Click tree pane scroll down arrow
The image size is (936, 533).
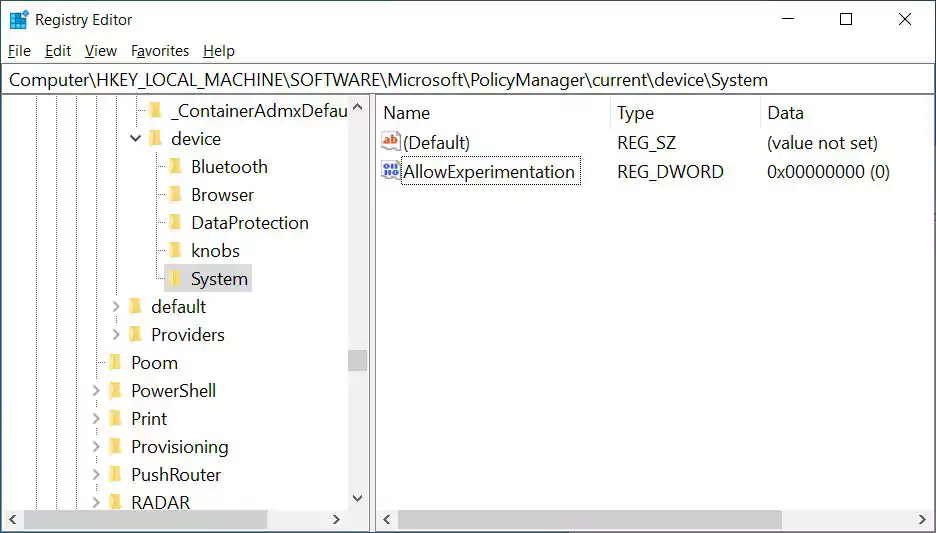[358, 498]
